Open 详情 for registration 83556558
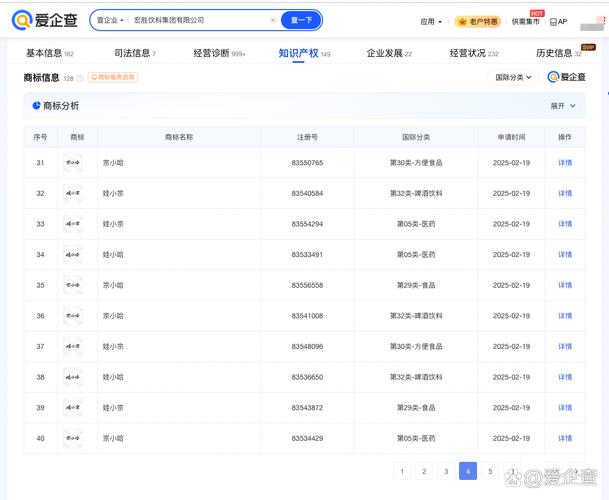Screen dimensions: 609x500 565,285
